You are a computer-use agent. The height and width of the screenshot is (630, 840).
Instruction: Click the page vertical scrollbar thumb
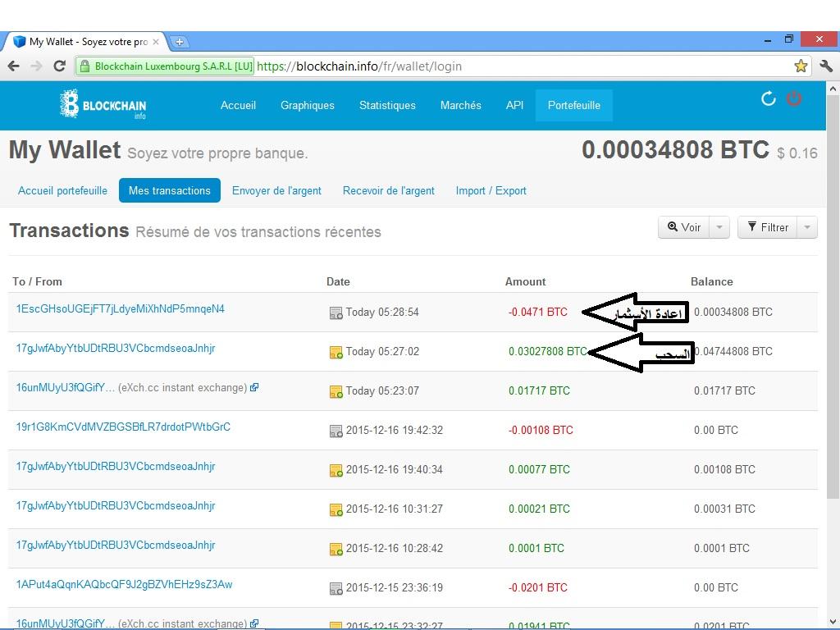pos(833,297)
